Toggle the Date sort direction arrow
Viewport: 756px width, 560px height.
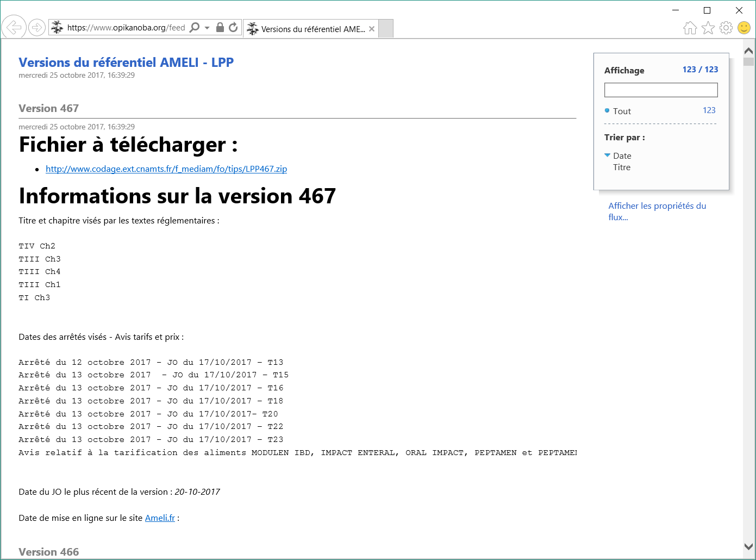[x=608, y=155]
